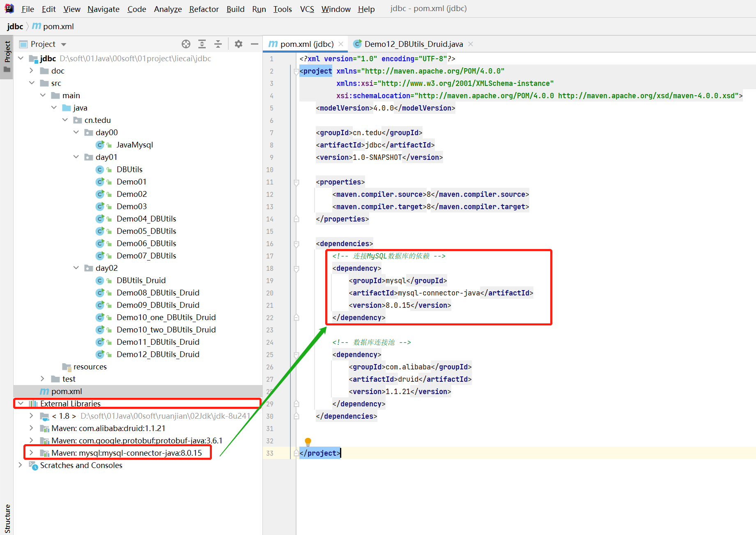Click the fold marker at line 25 dependency
The image size is (756, 535).
pos(296,355)
